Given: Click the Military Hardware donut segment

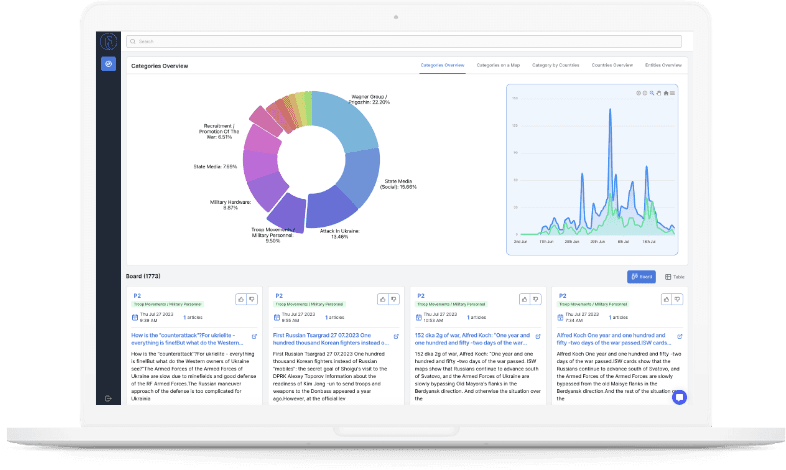Looking at the screenshot, I should (x=266, y=190).
